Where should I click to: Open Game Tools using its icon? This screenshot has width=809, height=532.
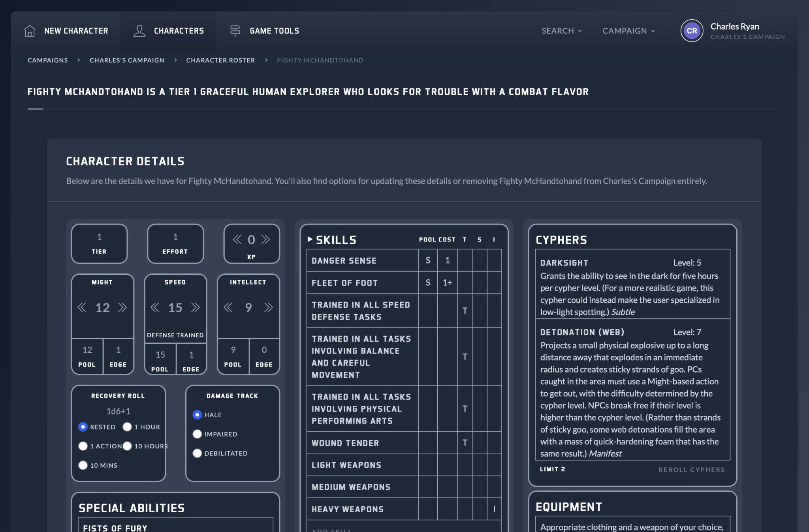(x=235, y=30)
